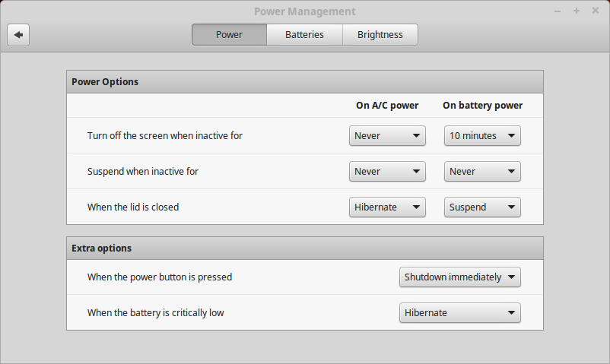Change the battery screen-off '10 minutes' dropdown
The height and width of the screenshot is (364, 610).
tap(482, 136)
